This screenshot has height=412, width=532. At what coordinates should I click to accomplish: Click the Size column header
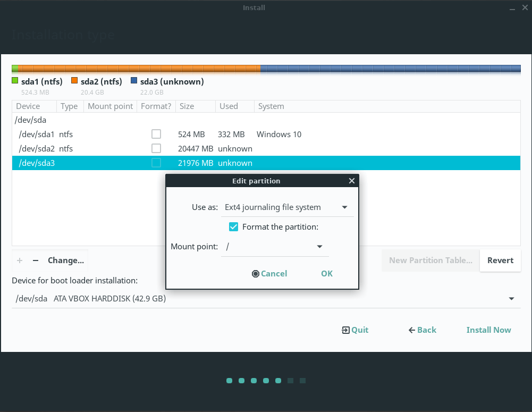(x=187, y=106)
